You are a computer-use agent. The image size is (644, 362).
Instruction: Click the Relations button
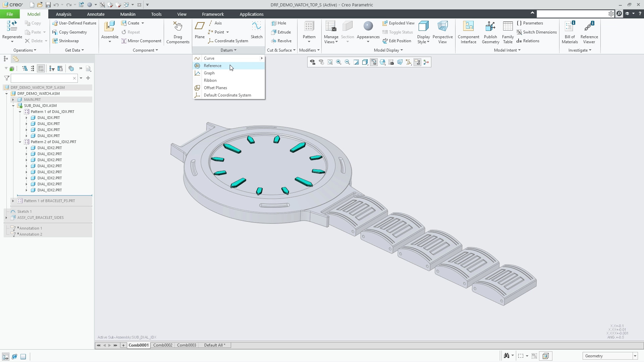click(x=528, y=41)
